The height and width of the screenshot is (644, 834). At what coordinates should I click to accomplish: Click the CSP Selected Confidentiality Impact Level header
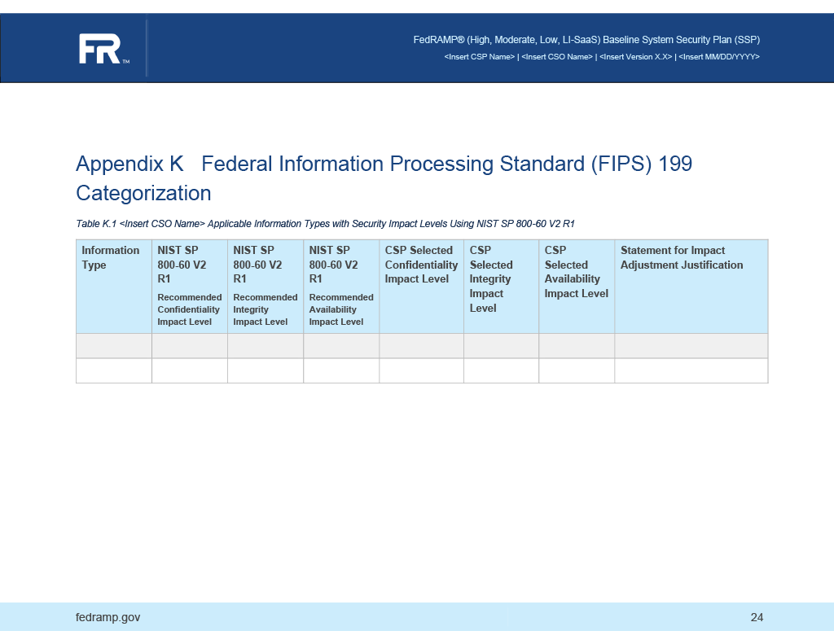click(420, 265)
